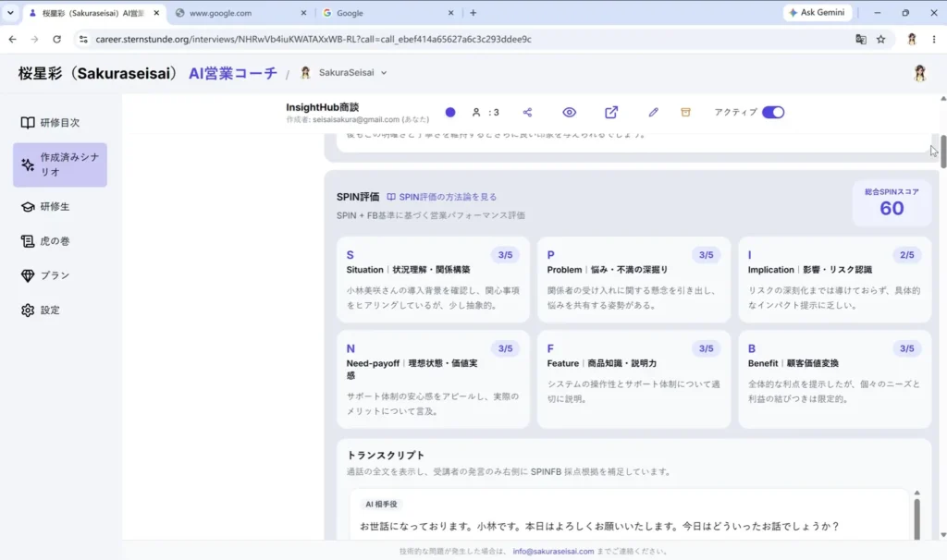Click the scroll icon beside 虎の巻
The height and width of the screenshot is (560, 947).
click(x=27, y=241)
